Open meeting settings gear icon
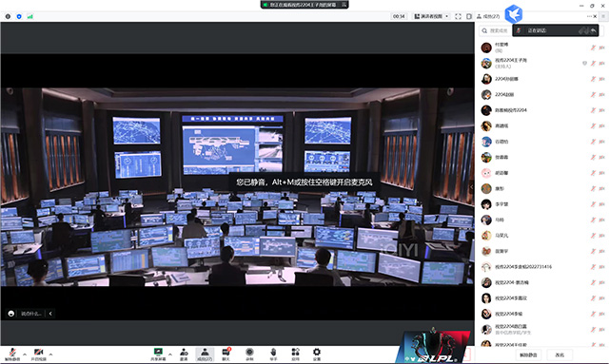Image resolution: width=609 pixels, height=364 pixels. pyautogui.click(x=317, y=354)
